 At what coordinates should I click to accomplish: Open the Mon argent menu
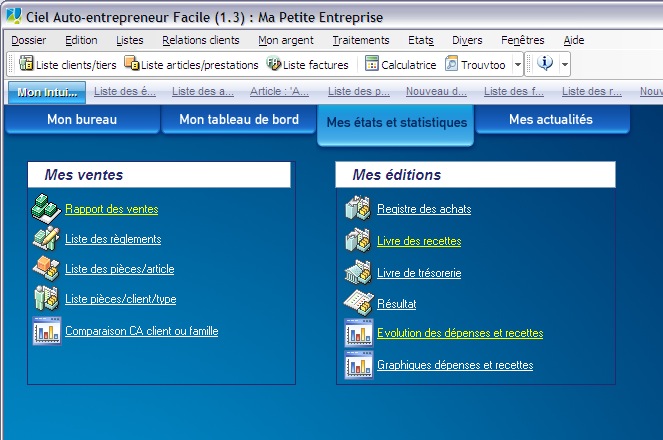(286, 40)
